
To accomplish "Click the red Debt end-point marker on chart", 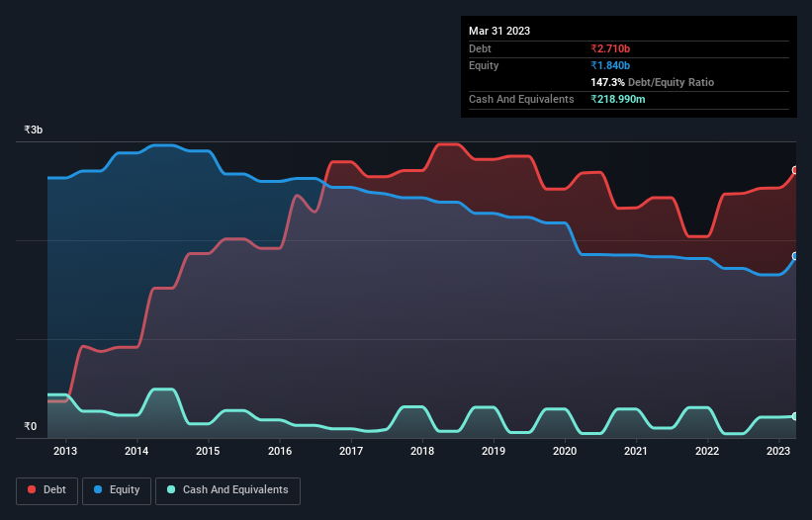I will pyautogui.click(x=795, y=170).
